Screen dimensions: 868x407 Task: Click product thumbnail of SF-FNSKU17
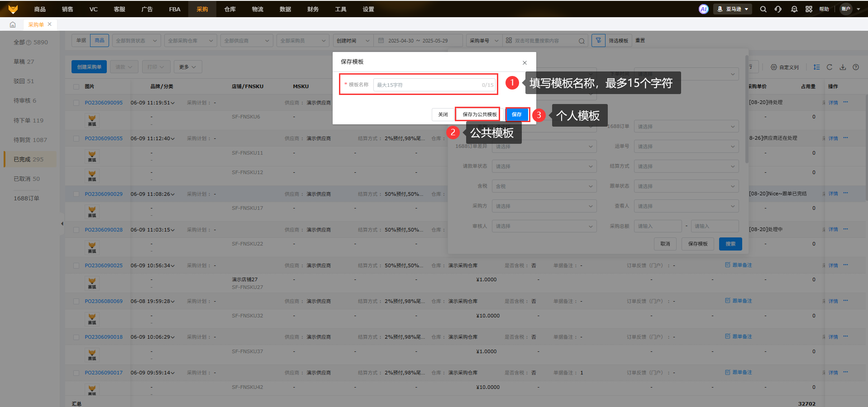click(92, 212)
